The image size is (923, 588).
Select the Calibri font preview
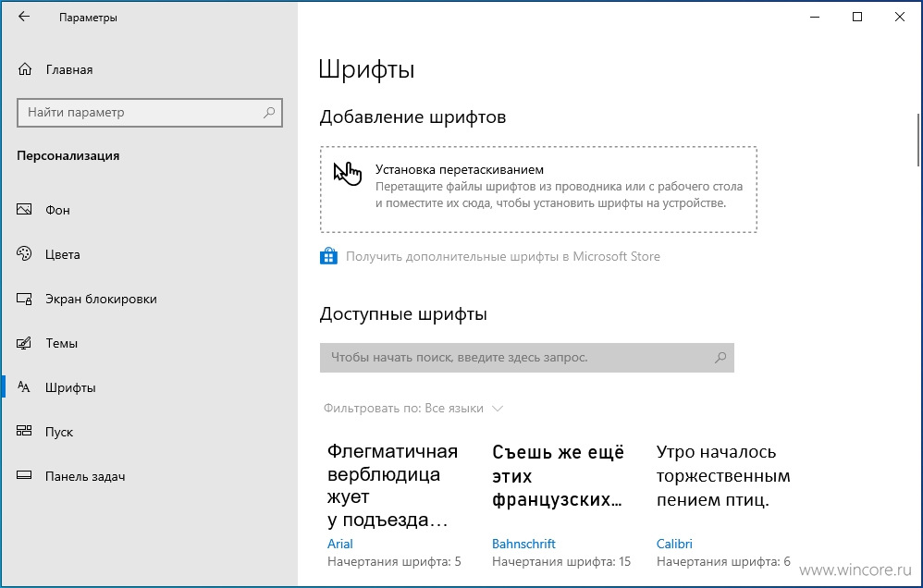723,475
